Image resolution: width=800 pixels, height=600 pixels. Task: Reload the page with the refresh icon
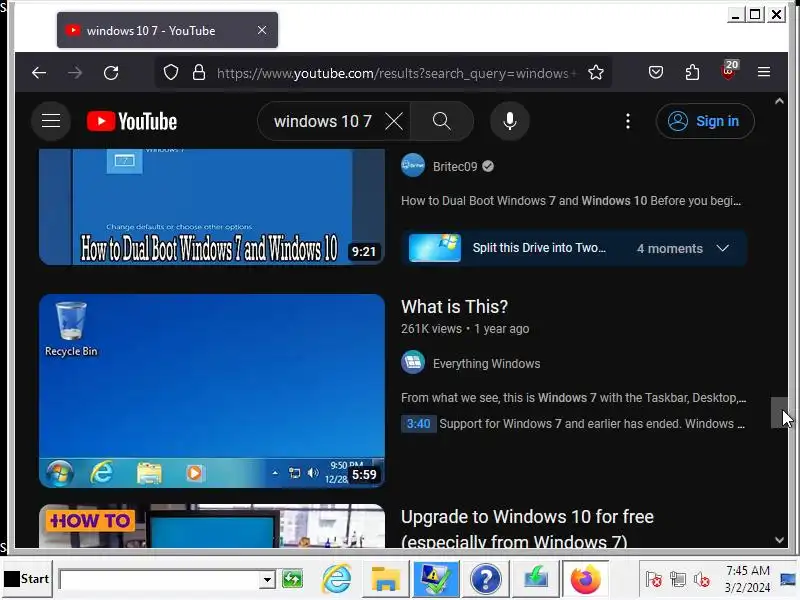tap(111, 72)
